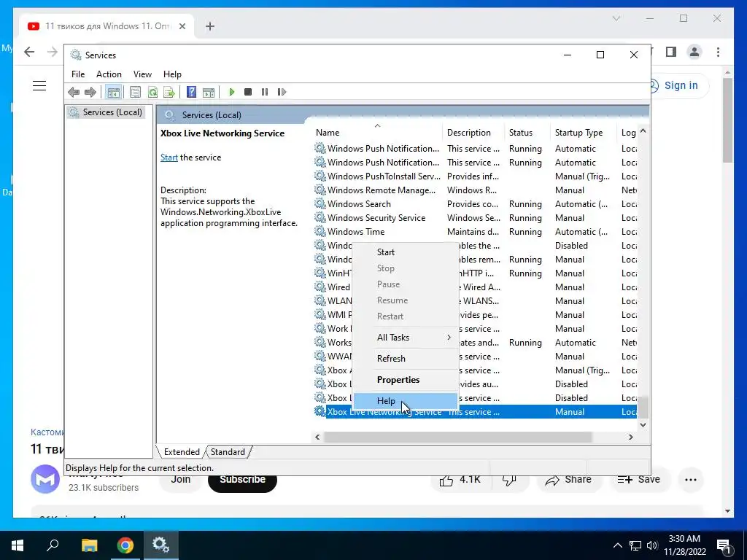Click the Restart Service toolbar icon

282,92
